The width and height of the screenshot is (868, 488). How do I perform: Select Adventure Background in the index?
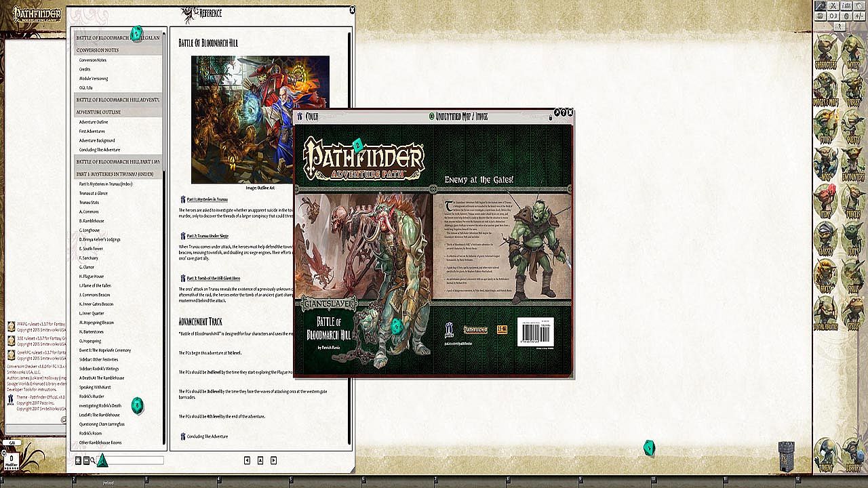click(97, 140)
